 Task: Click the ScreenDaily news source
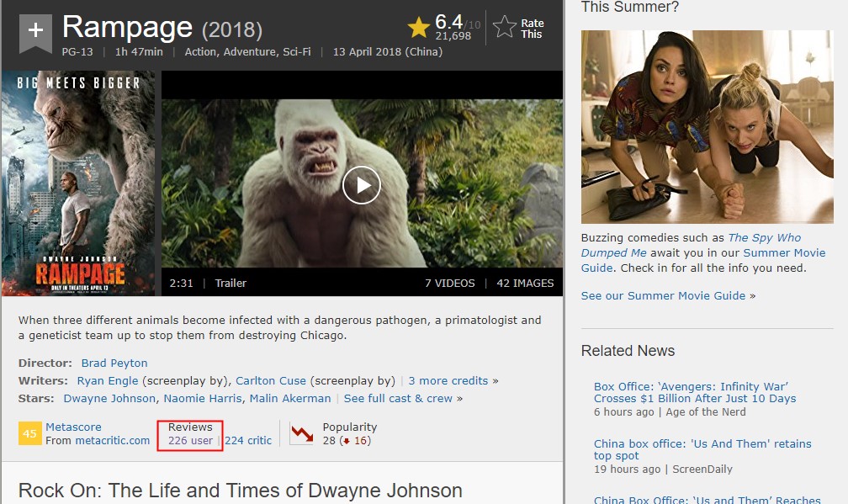702,470
